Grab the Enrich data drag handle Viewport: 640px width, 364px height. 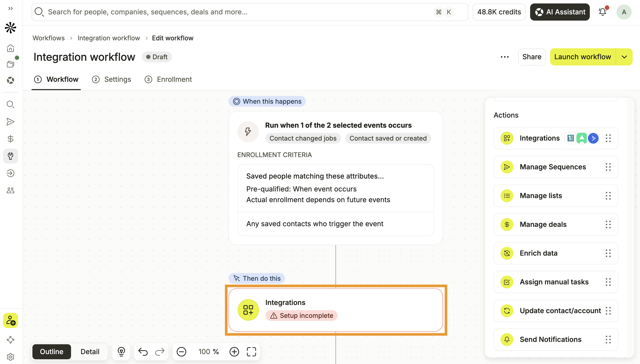click(x=608, y=253)
